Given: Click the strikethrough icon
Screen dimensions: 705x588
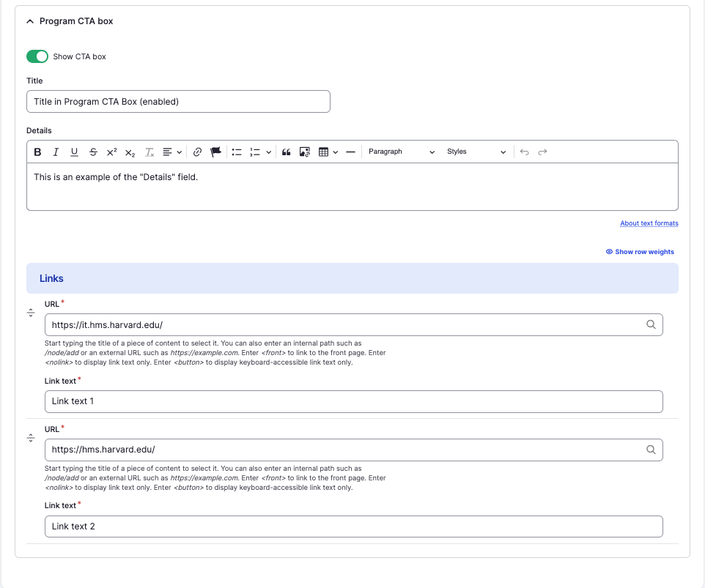Looking at the screenshot, I should point(93,152).
